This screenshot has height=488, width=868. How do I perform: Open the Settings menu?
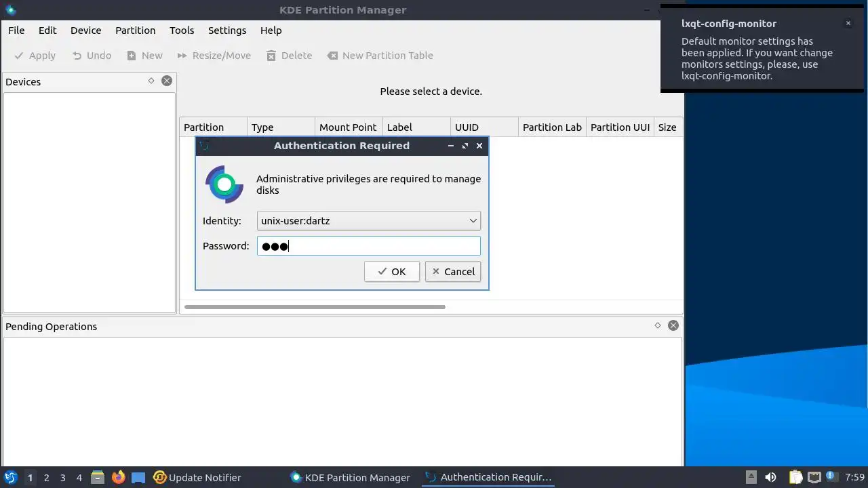click(227, 30)
